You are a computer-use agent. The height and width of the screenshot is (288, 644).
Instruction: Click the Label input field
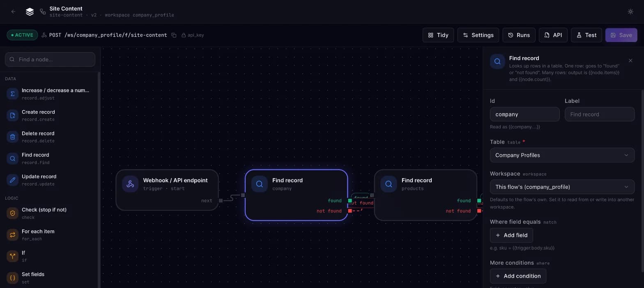tap(600, 114)
